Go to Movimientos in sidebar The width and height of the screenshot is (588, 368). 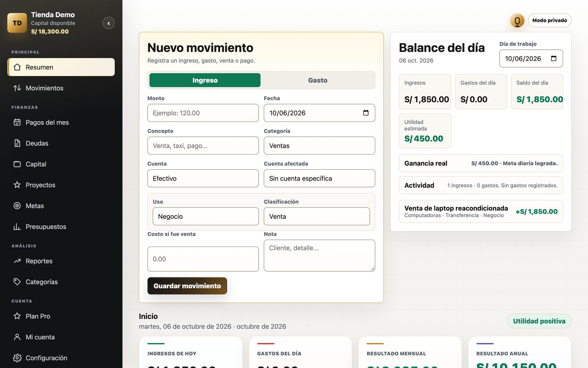pos(61,88)
